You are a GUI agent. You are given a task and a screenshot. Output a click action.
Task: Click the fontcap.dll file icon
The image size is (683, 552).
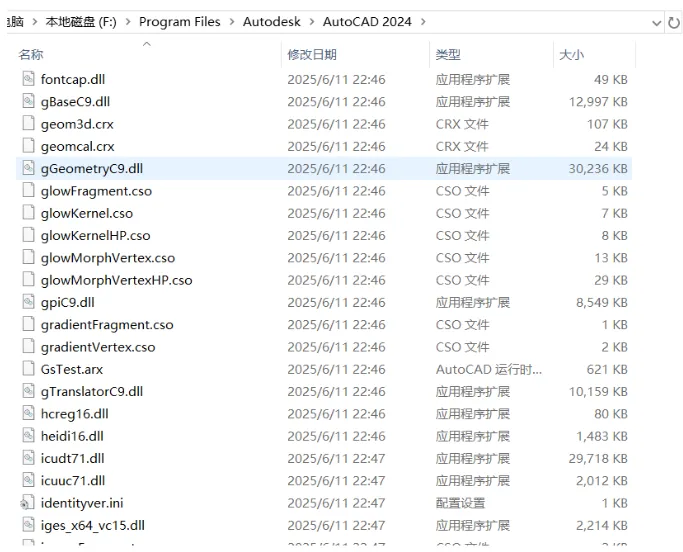(x=28, y=79)
